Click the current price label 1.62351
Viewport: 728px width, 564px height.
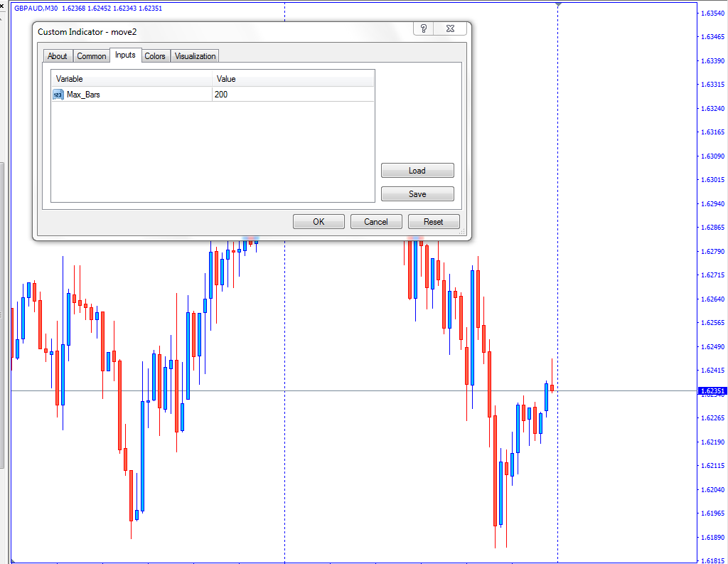(x=712, y=391)
